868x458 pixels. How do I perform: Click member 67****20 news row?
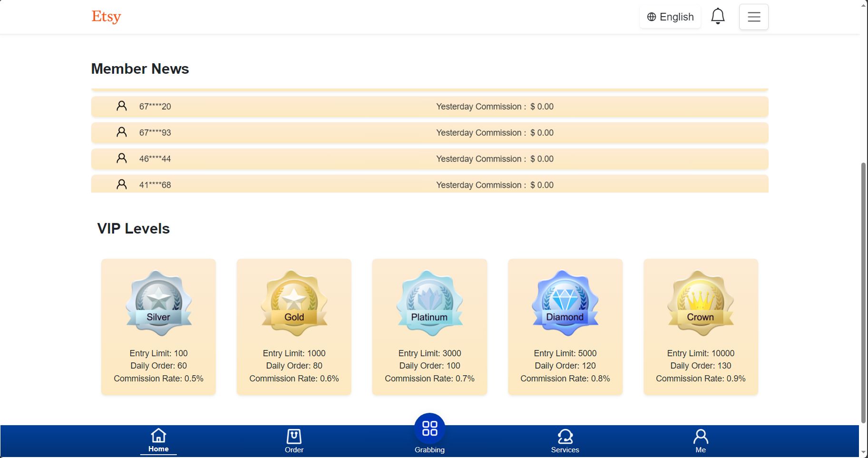click(429, 107)
